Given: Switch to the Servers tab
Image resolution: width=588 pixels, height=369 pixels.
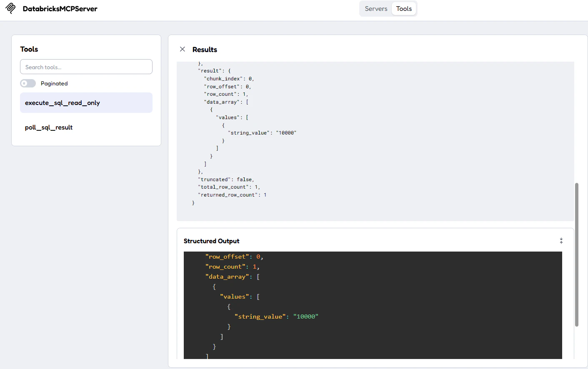Looking at the screenshot, I should tap(376, 9).
